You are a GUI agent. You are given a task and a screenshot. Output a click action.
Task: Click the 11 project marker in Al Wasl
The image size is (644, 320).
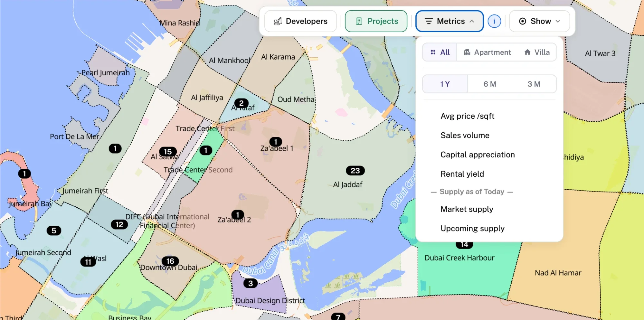[x=88, y=262]
